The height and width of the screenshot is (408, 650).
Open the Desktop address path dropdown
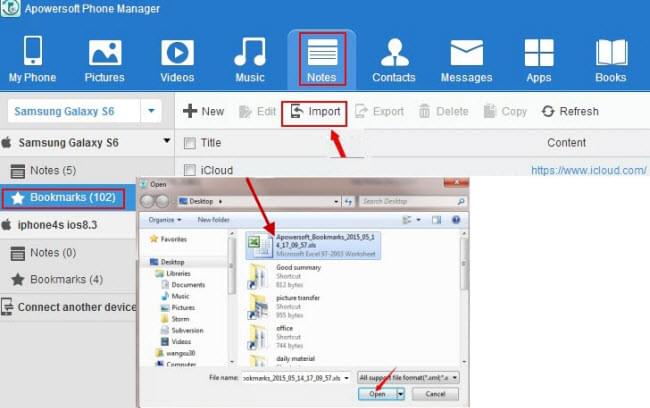(336, 202)
